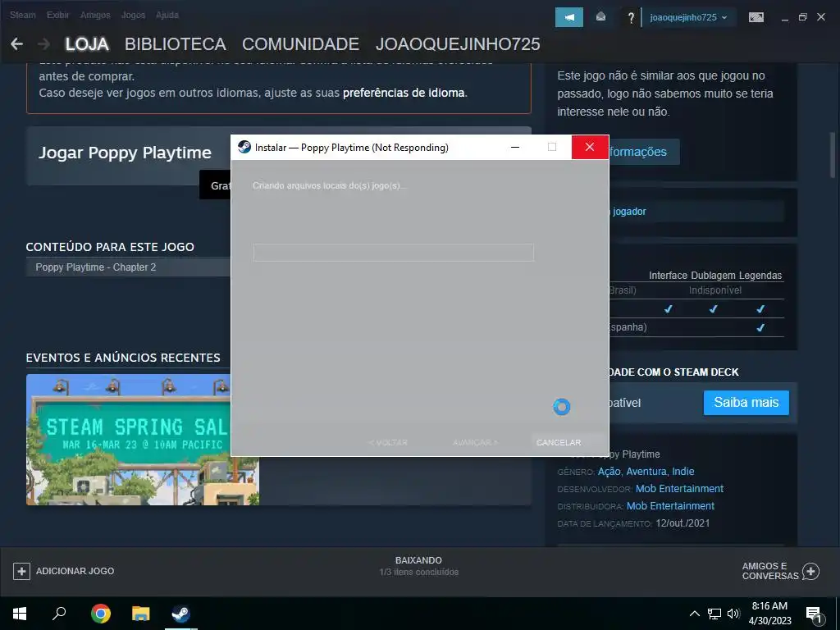Switch to Big Picture mode icon
The width and height of the screenshot is (840, 630).
click(x=756, y=18)
